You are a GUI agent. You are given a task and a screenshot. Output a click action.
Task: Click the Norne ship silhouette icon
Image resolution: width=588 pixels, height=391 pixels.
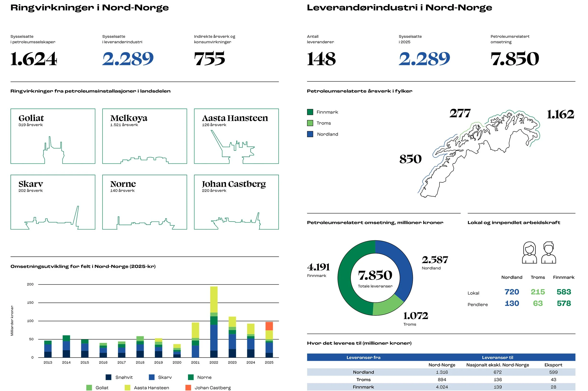click(146, 223)
